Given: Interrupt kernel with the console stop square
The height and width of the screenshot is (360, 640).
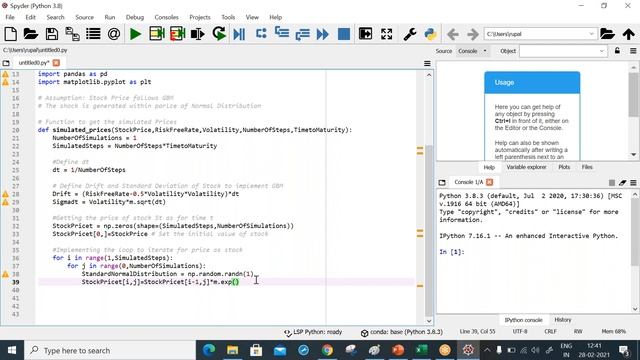Looking at the screenshot, I should [611, 182].
